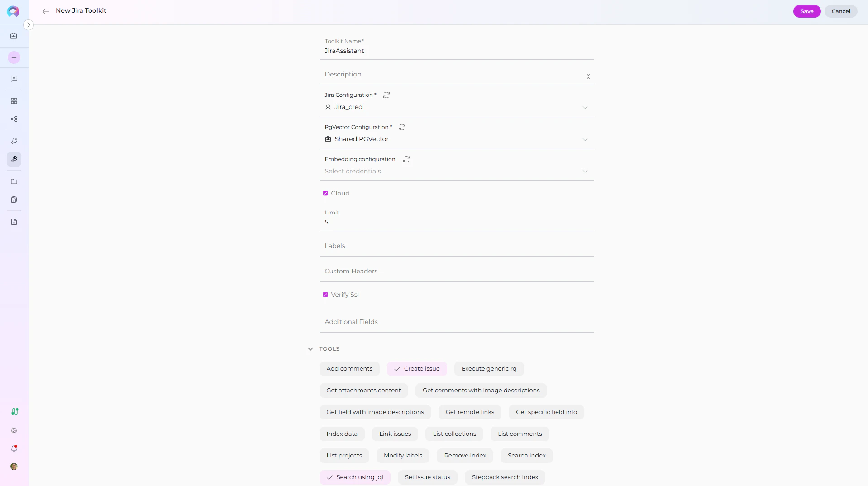The image size is (868, 486).
Task: Disable the Verify Ssl checkbox
Action: click(x=325, y=294)
